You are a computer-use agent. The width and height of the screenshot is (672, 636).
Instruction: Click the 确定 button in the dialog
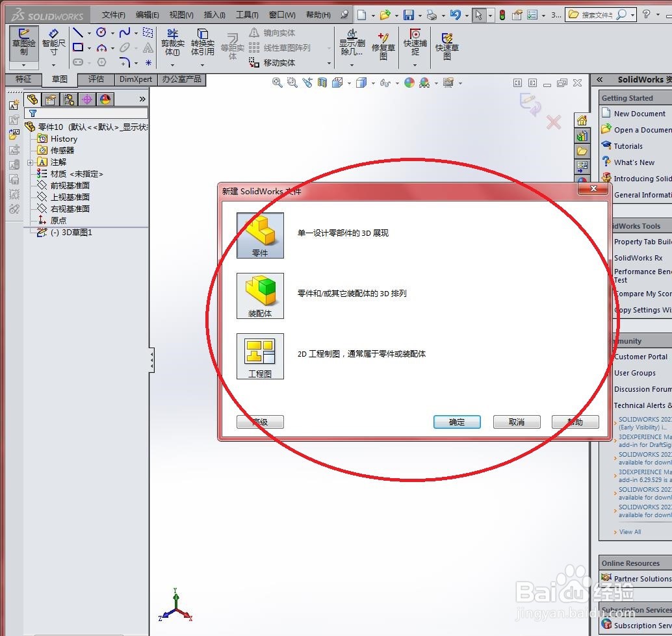[x=457, y=422]
